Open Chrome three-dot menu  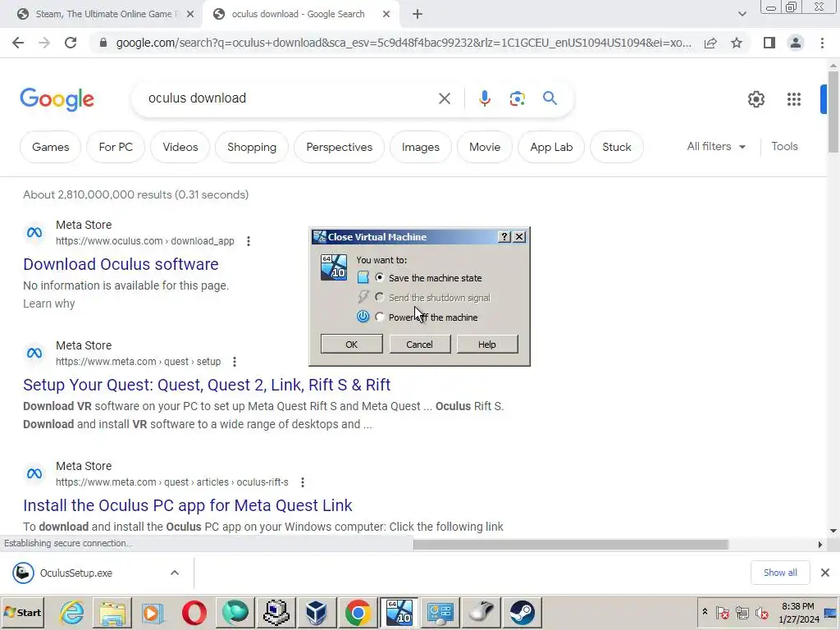[822, 43]
